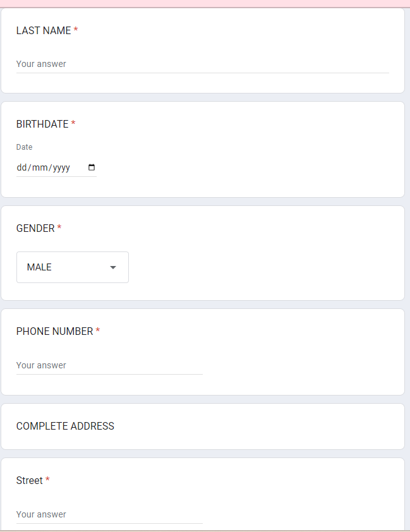Click the Street question label
Viewport: 410px width, 532px height.
(29, 480)
